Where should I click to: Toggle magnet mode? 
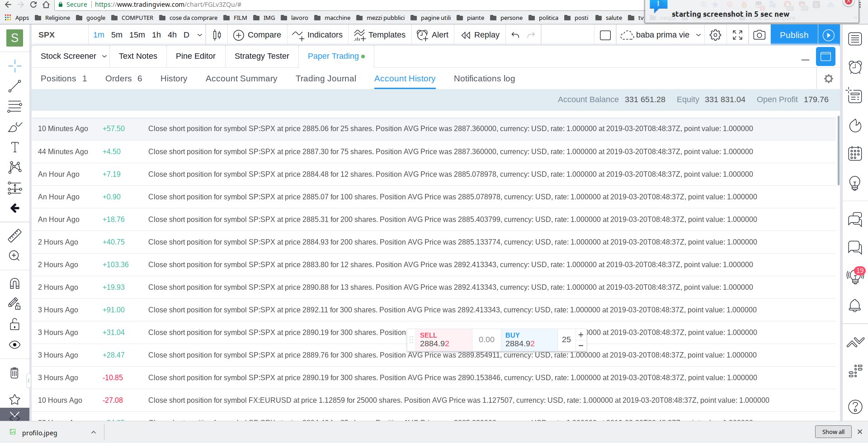[14, 283]
